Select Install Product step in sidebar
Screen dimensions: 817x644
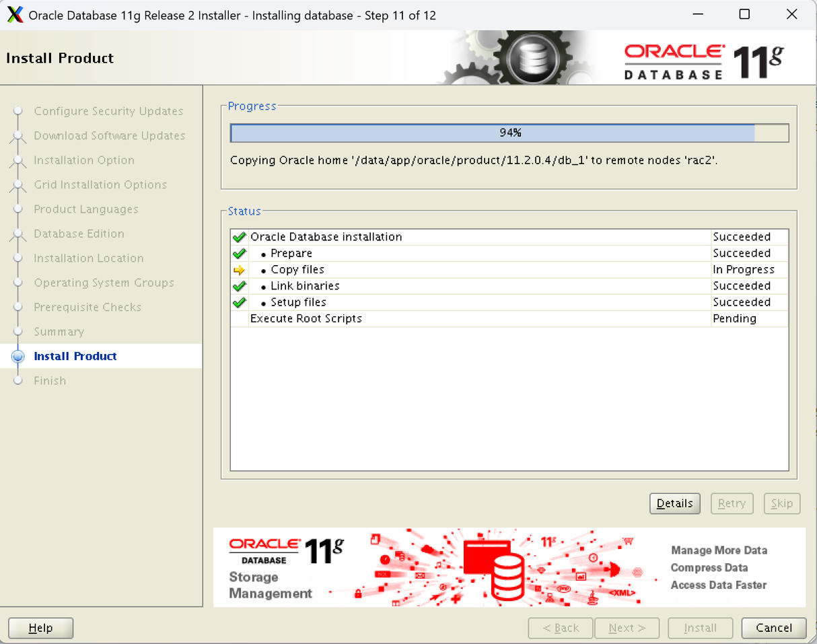click(x=75, y=356)
